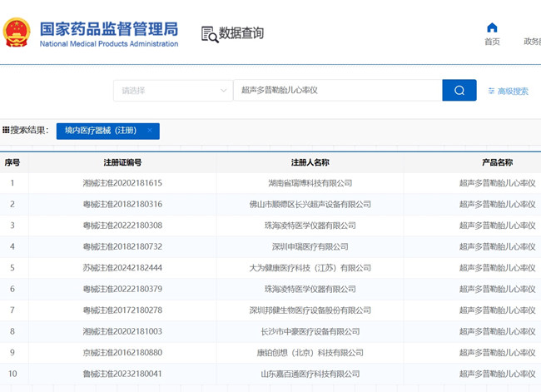
Task: Click the product name in row 10
Action: click(497, 374)
